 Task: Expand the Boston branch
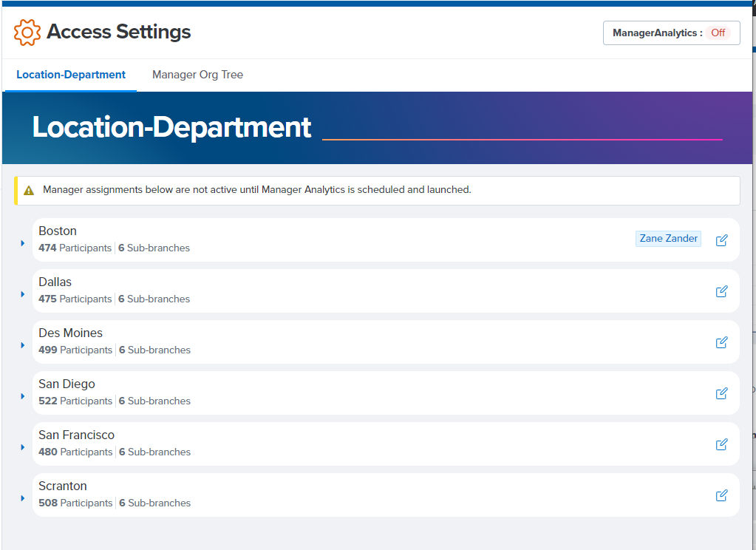(x=23, y=243)
